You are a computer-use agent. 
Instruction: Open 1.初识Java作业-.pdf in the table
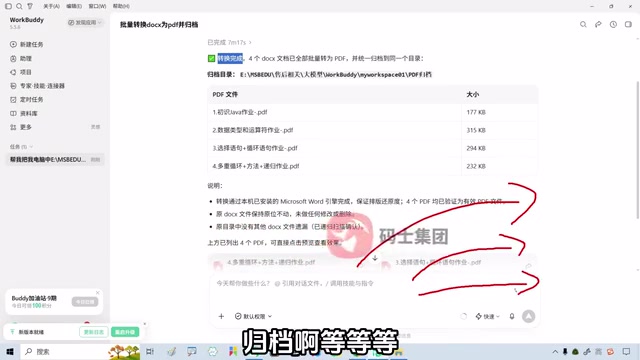tap(240, 112)
